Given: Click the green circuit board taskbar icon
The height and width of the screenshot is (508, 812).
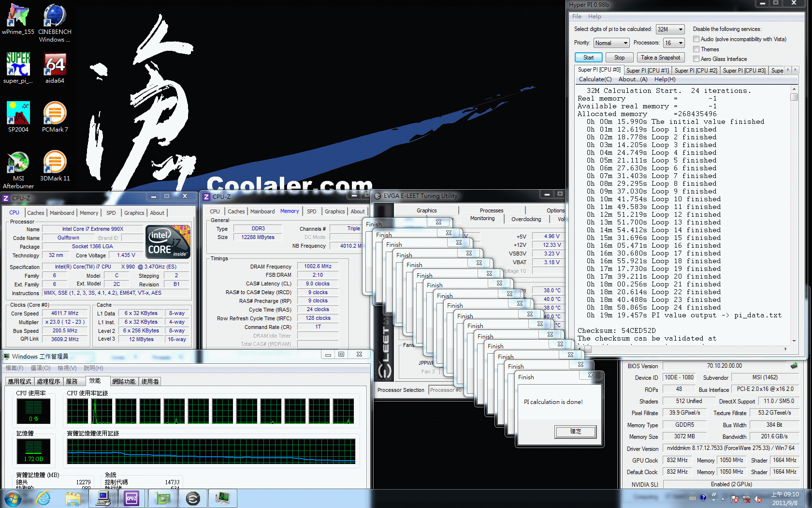Looking at the screenshot, I should pyautogui.click(x=162, y=498).
